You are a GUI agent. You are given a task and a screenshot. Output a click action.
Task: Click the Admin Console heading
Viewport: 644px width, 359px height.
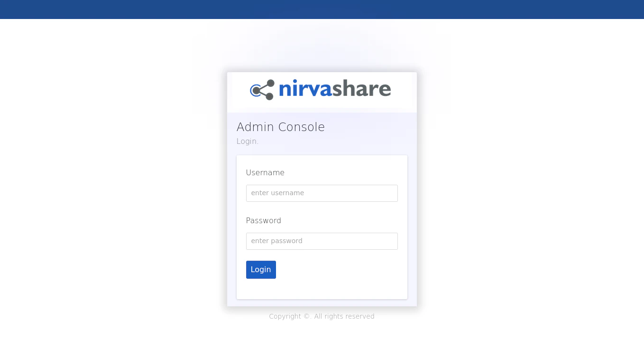click(x=280, y=127)
